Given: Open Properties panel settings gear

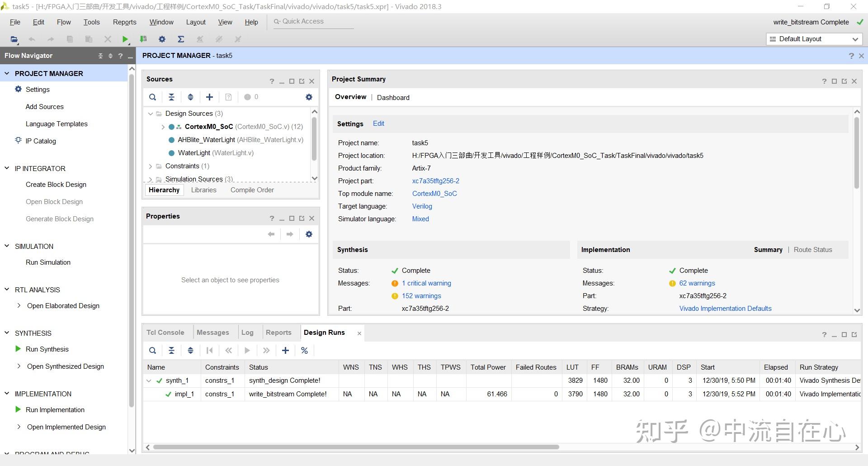Looking at the screenshot, I should point(309,234).
